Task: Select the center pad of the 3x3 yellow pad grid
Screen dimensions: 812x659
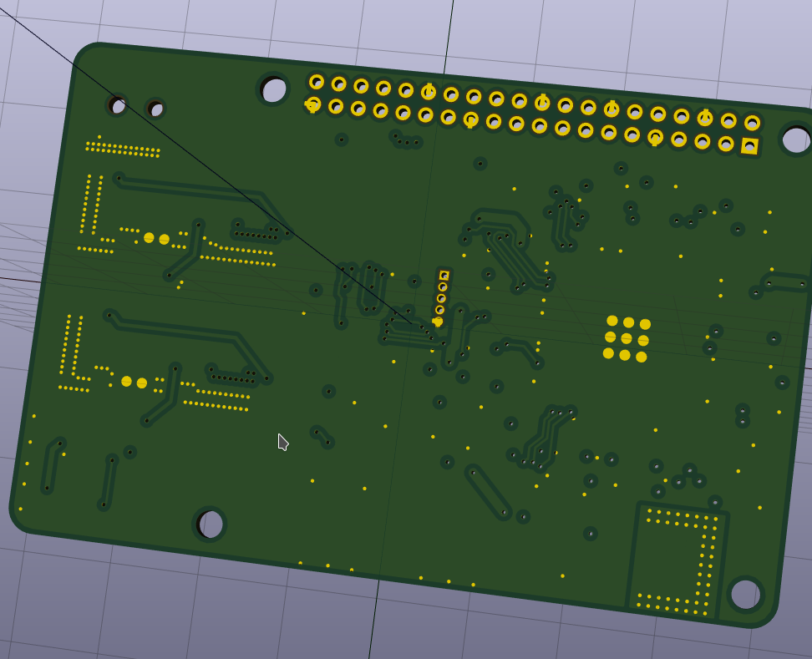Action: click(627, 338)
